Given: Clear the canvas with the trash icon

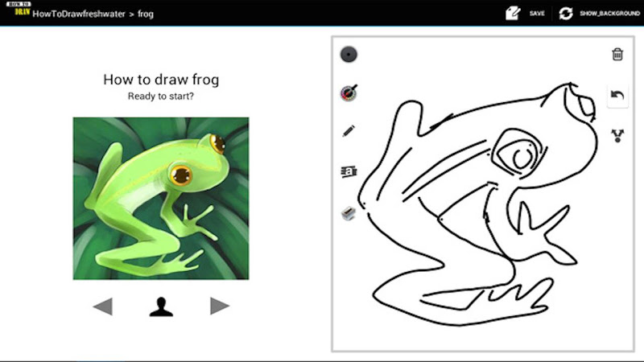Looking at the screenshot, I should click(x=617, y=54).
